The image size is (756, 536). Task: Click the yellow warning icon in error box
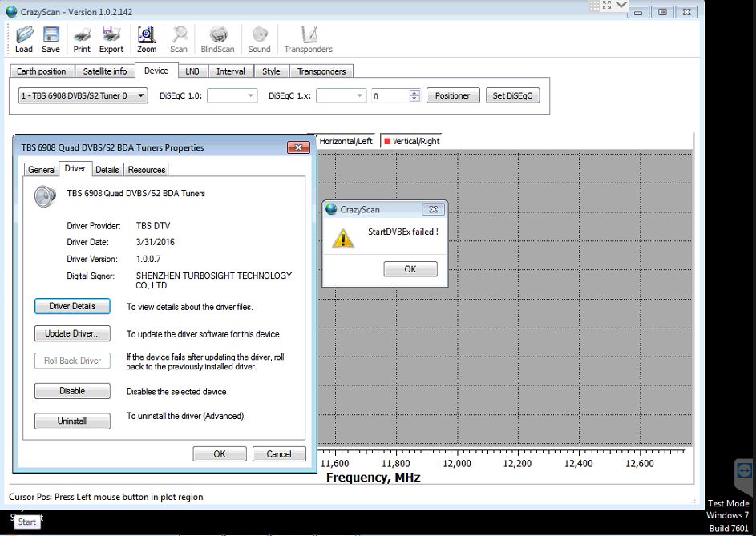click(343, 239)
